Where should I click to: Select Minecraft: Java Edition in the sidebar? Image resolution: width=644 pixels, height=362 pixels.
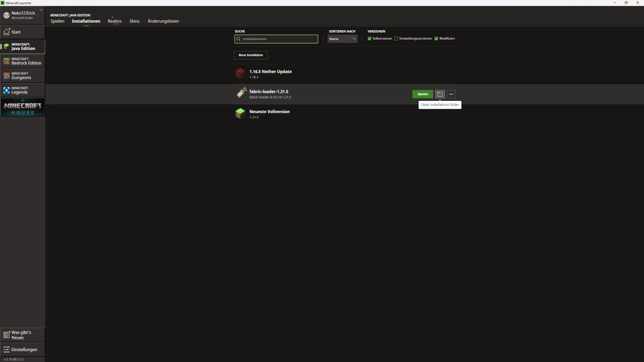pyautogui.click(x=23, y=47)
